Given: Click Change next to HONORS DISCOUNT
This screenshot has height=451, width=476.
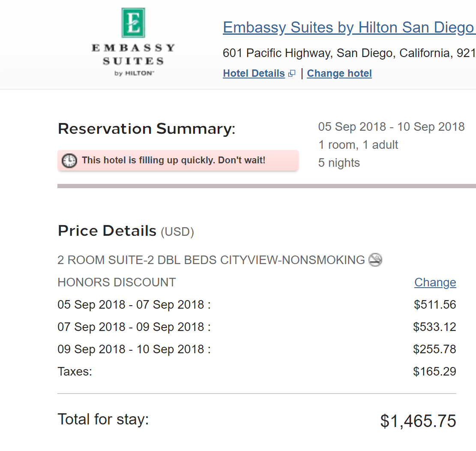Looking at the screenshot, I should pos(435,282).
